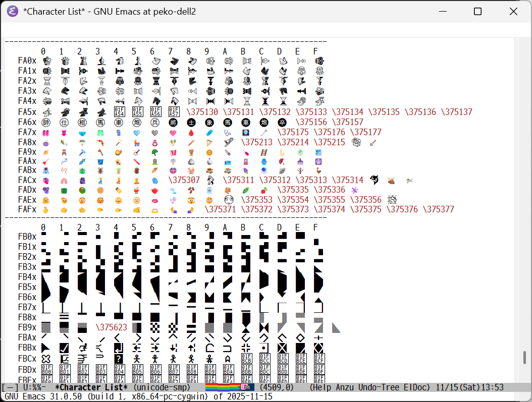Select the piñata emoji in row FA8x
The width and height of the screenshot is (532, 402).
click(x=134, y=142)
